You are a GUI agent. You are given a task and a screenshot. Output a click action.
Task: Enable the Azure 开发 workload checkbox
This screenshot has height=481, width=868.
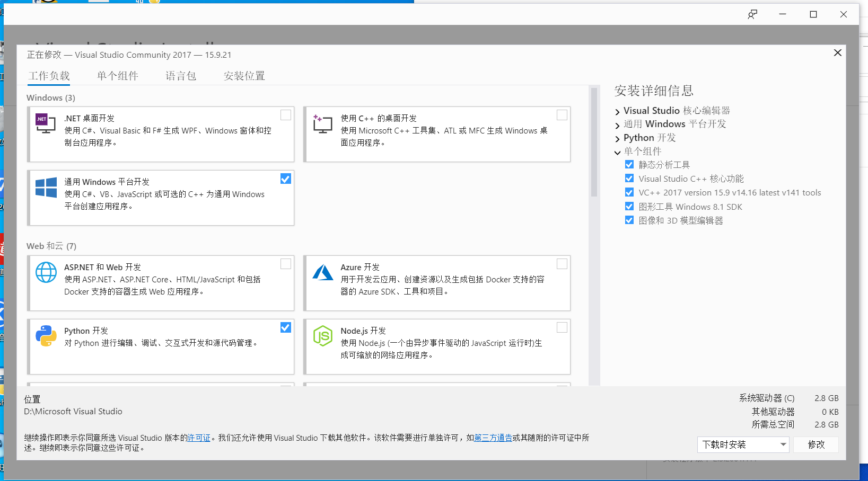[562, 264]
